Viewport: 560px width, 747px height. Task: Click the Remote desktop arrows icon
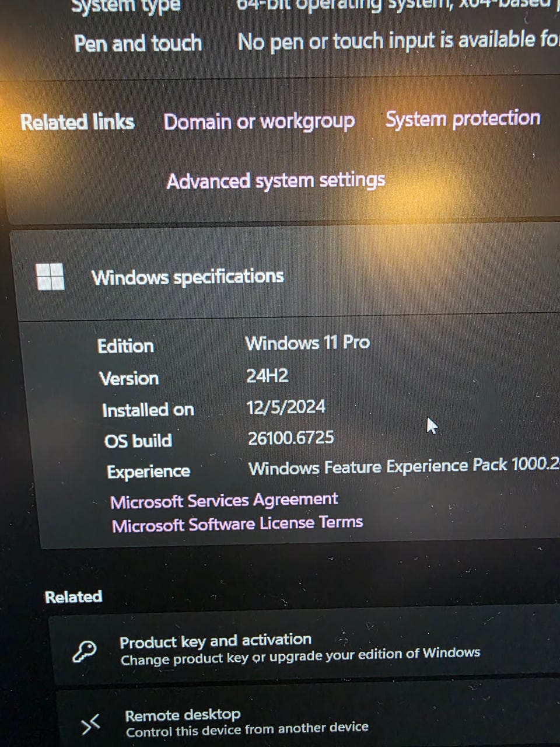point(90,724)
